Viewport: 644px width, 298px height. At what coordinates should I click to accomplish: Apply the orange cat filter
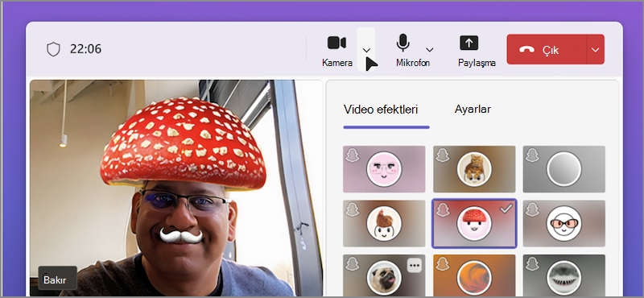(474, 169)
